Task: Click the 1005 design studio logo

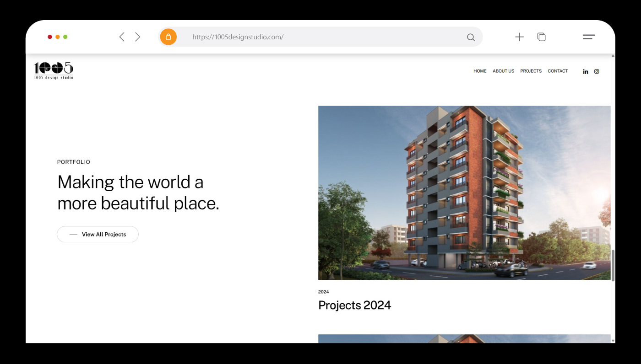Action: (54, 71)
